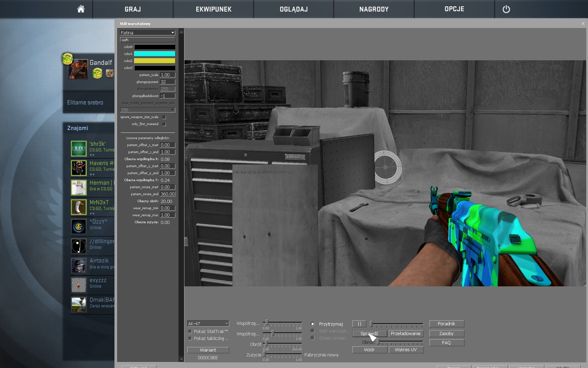Click the parameter panel scroll-down arrow

(x=181, y=359)
